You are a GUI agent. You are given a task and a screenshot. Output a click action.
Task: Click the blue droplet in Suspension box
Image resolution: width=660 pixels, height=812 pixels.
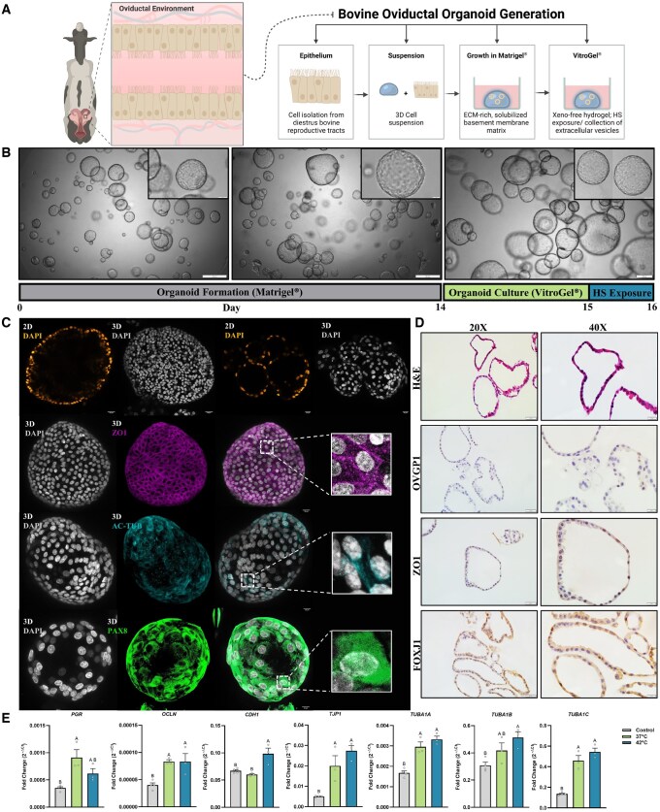388,89
